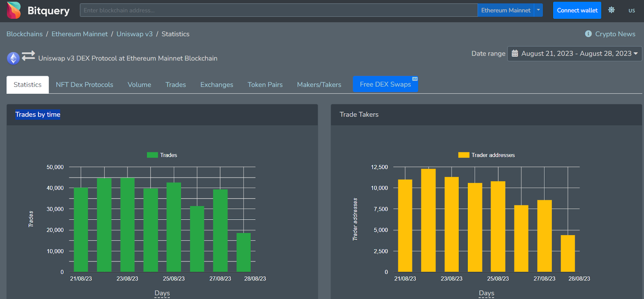Click the date range August 21 - 28 text
This screenshot has width=644, height=299.
pyautogui.click(x=576, y=54)
